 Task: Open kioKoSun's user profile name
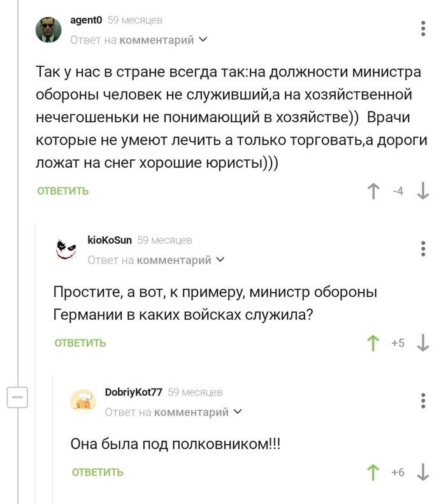coord(110,240)
